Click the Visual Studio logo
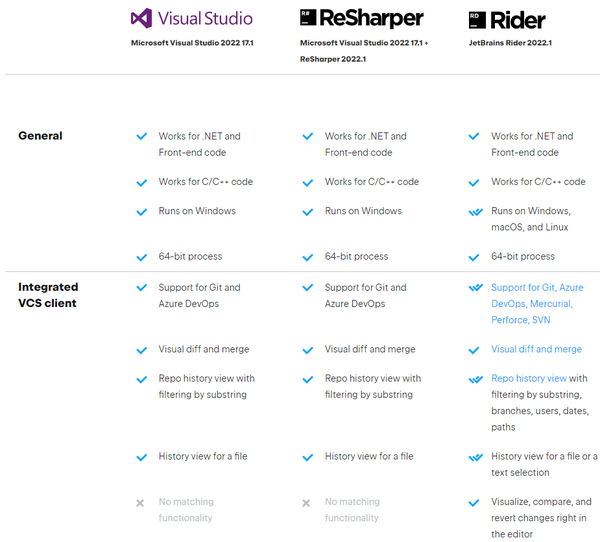Screen dimensions: 600x542 point(192,18)
